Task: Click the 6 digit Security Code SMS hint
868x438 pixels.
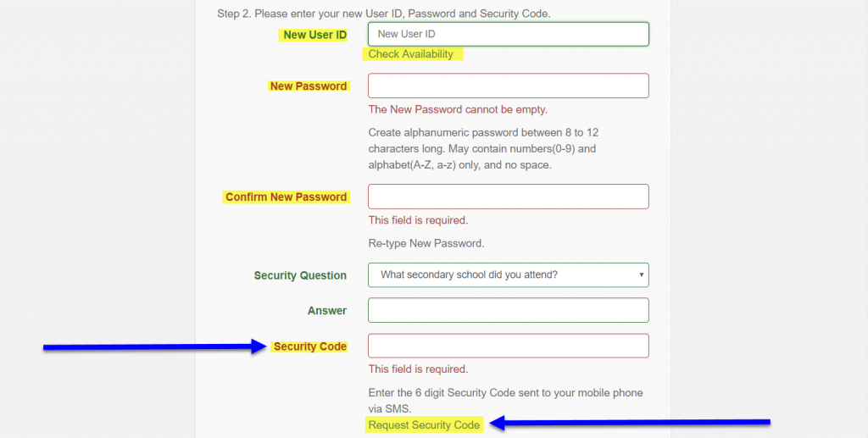Action: coord(505,400)
